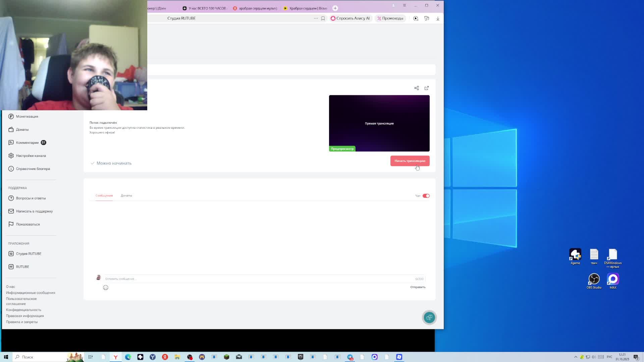The height and width of the screenshot is (362, 644).
Task: Open Комментарии in the sidebar
Action: (x=28, y=143)
